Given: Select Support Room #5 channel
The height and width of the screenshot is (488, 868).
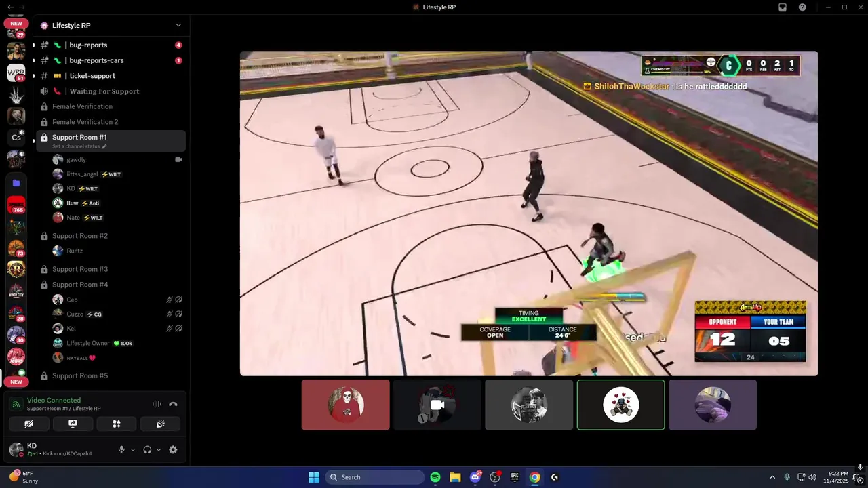Looking at the screenshot, I should point(111,375).
